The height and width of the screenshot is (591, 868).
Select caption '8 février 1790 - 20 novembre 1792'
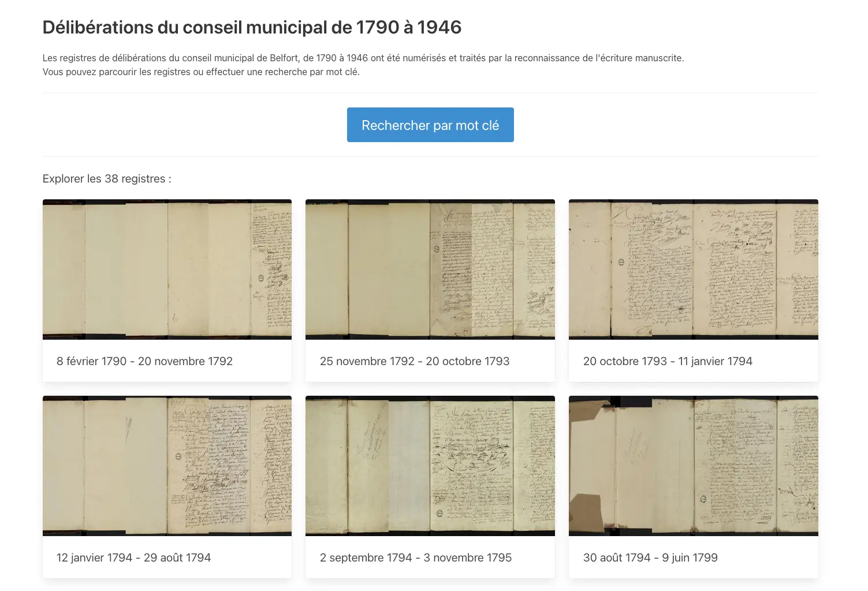[x=144, y=361]
